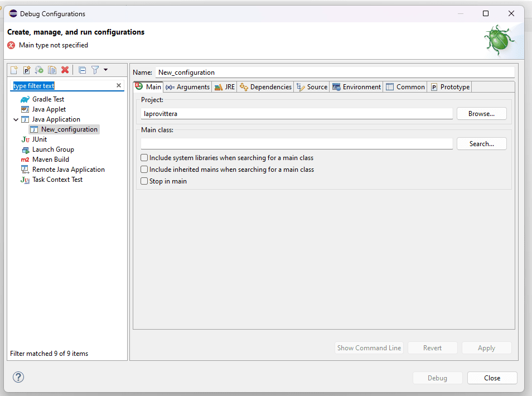Click the Main class input field
This screenshot has height=396, width=532.
click(x=297, y=143)
